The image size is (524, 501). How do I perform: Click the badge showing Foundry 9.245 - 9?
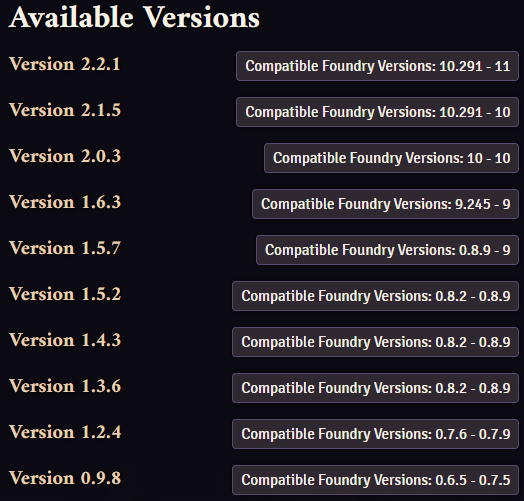[x=385, y=204]
